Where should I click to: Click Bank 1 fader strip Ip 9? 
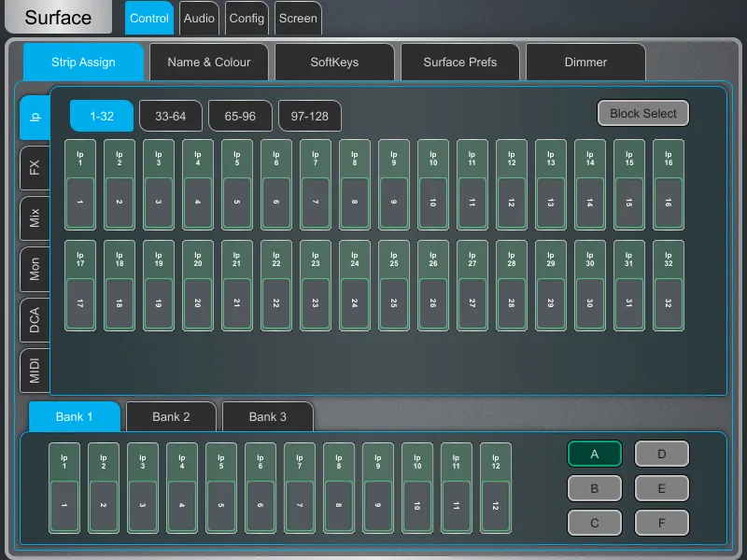pyautogui.click(x=378, y=488)
